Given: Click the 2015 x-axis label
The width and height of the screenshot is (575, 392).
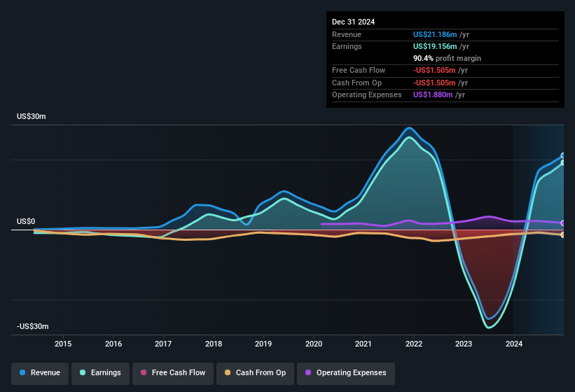Looking at the screenshot, I should 63,344.
